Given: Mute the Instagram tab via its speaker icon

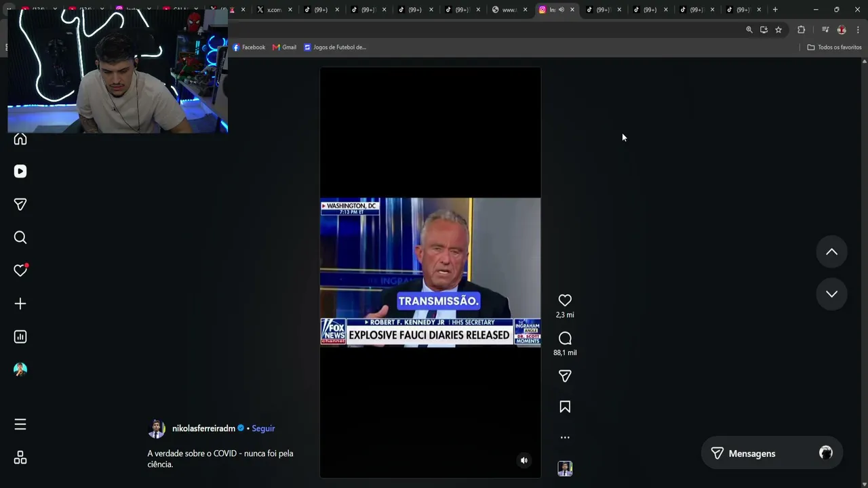Looking at the screenshot, I should tap(561, 9).
